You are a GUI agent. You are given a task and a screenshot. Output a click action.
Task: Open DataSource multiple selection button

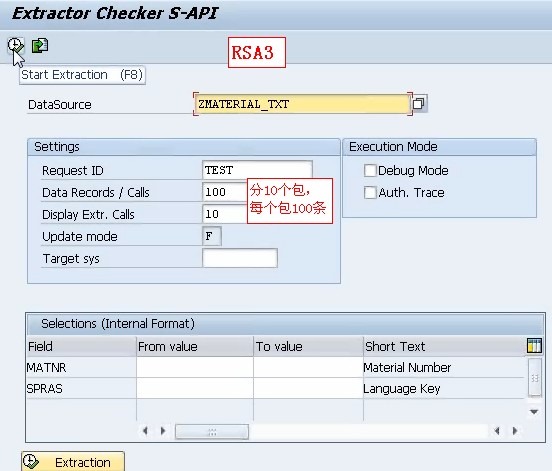pos(419,103)
